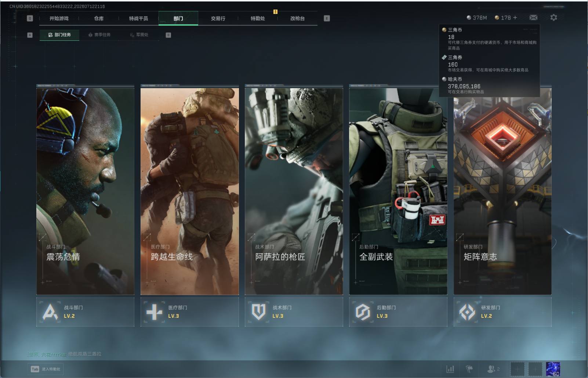588x378 pixels.
Task: Click the flag icon in bottom bar
Action: pyautogui.click(x=469, y=369)
